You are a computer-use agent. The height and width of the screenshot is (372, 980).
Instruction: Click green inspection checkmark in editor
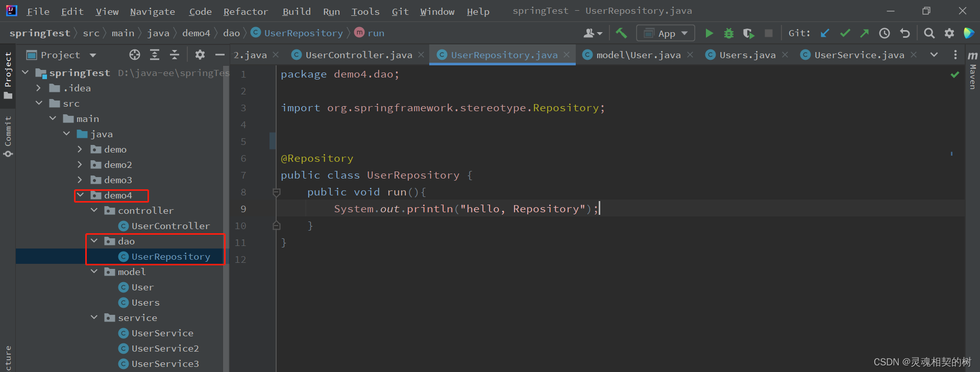954,75
